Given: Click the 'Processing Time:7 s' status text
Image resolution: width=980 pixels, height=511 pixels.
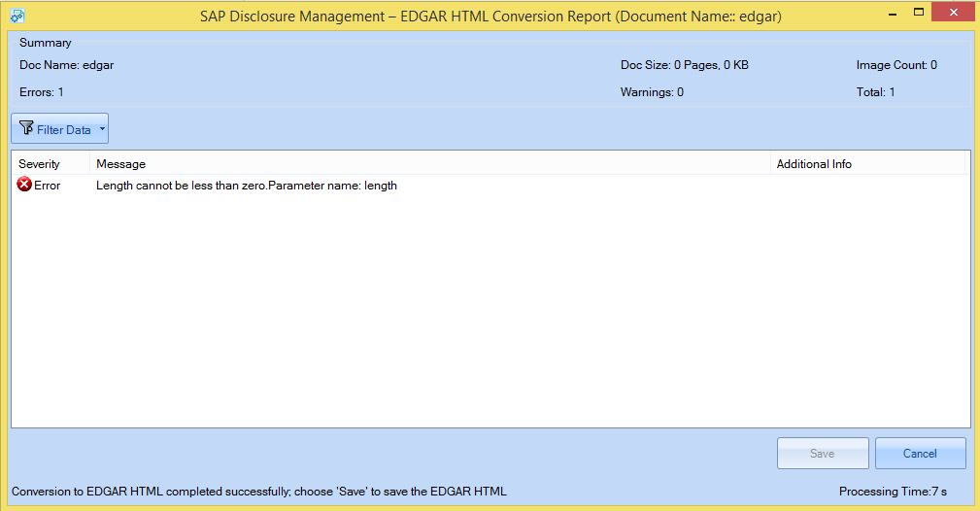Looking at the screenshot, I should click(x=893, y=492).
